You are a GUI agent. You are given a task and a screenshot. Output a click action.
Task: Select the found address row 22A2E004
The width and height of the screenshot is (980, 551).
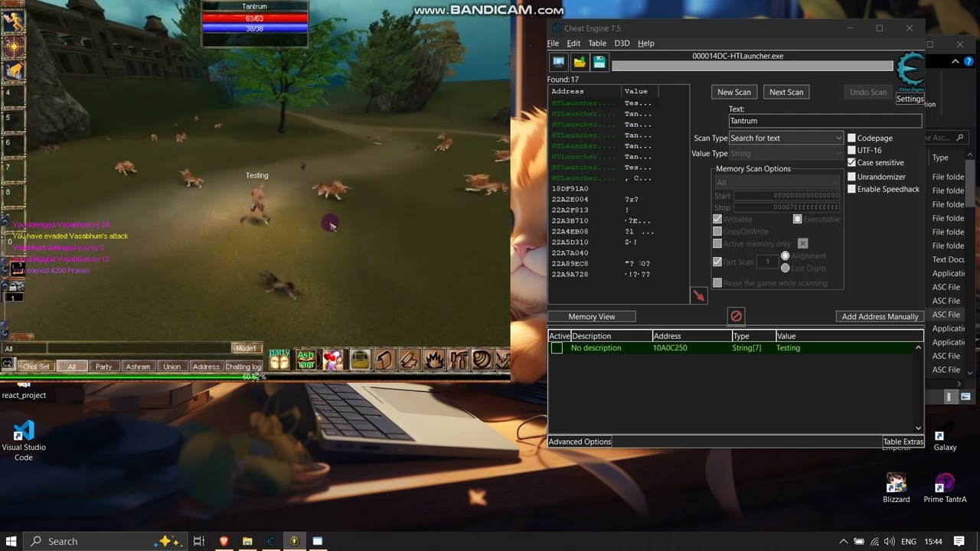tap(619, 200)
